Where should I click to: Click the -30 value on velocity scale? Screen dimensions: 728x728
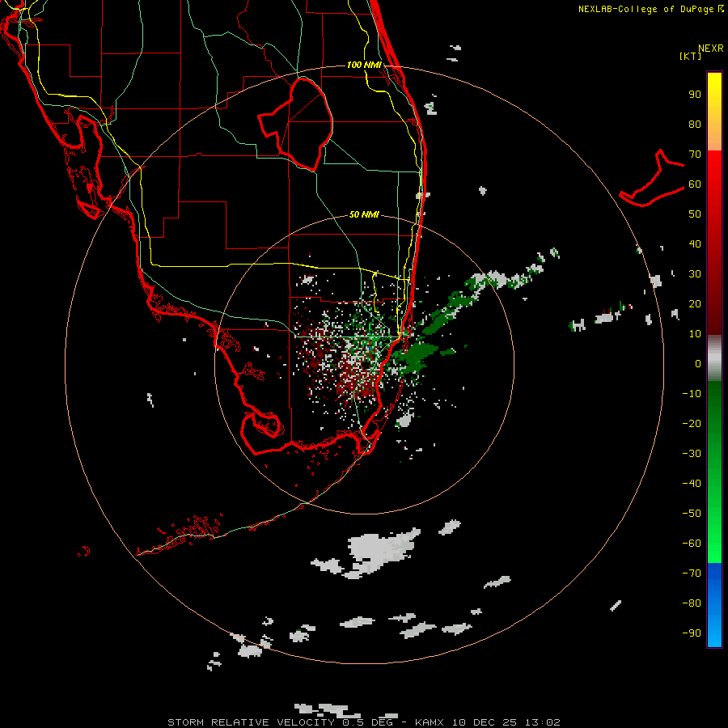[692, 454]
